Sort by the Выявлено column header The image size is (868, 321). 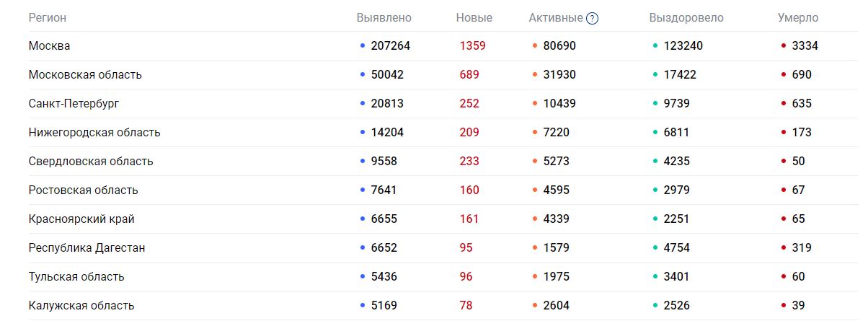coord(384,17)
